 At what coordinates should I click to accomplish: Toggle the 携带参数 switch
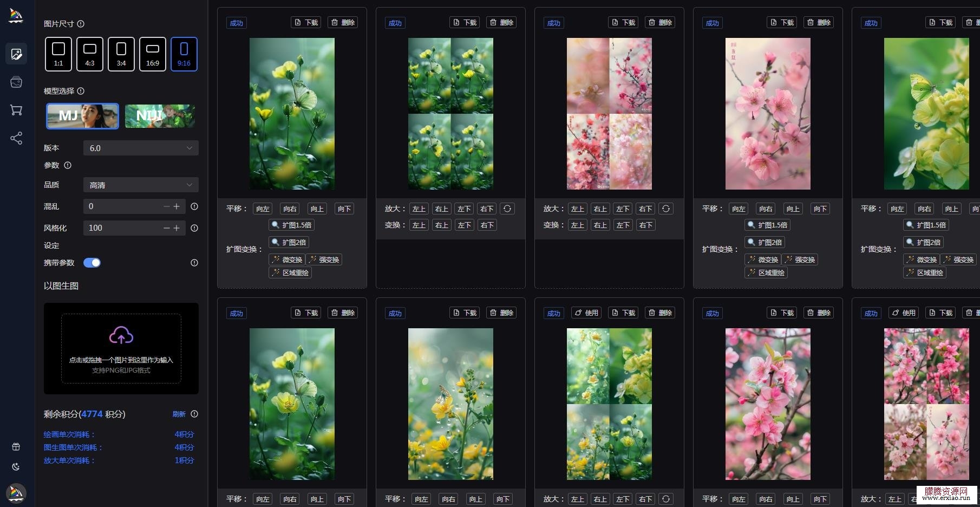pos(92,263)
